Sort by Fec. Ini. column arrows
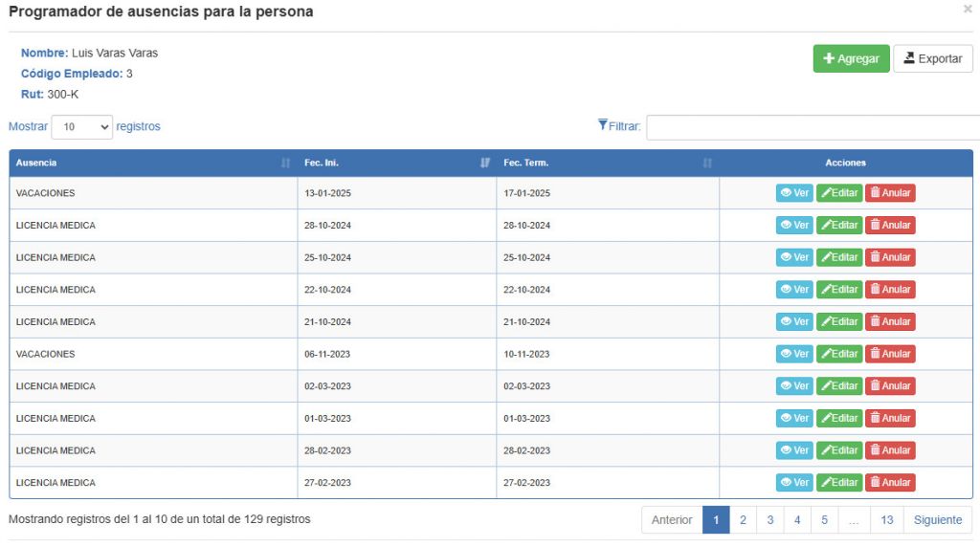 click(485, 163)
